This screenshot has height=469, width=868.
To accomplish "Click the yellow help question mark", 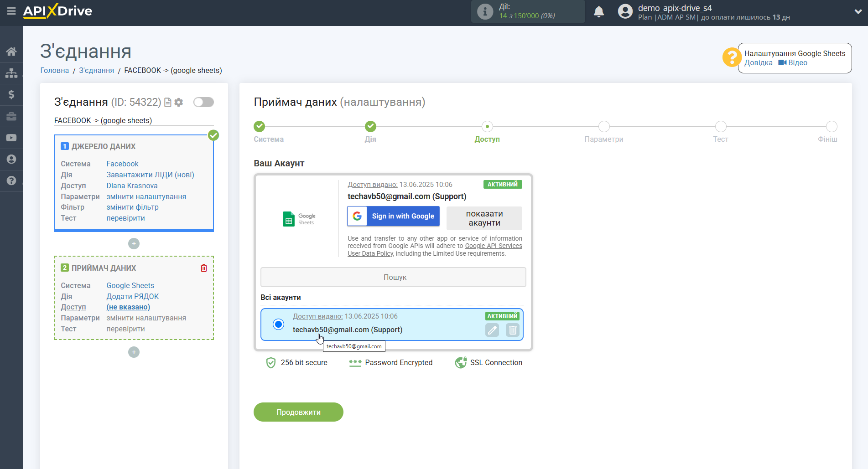I will coord(732,57).
